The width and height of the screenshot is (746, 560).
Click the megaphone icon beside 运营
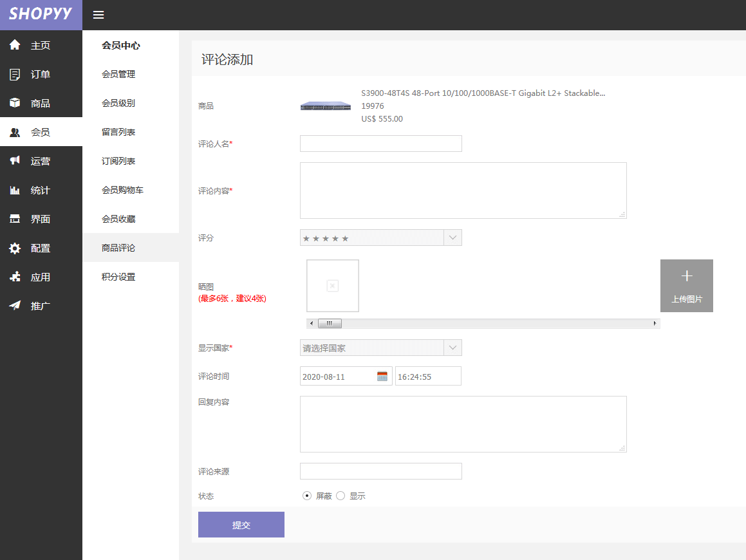coord(15,160)
